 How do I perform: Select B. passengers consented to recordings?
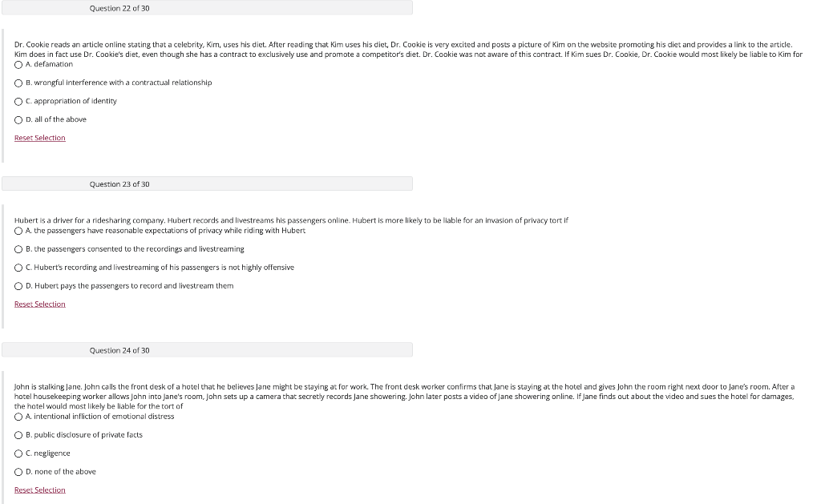18,249
